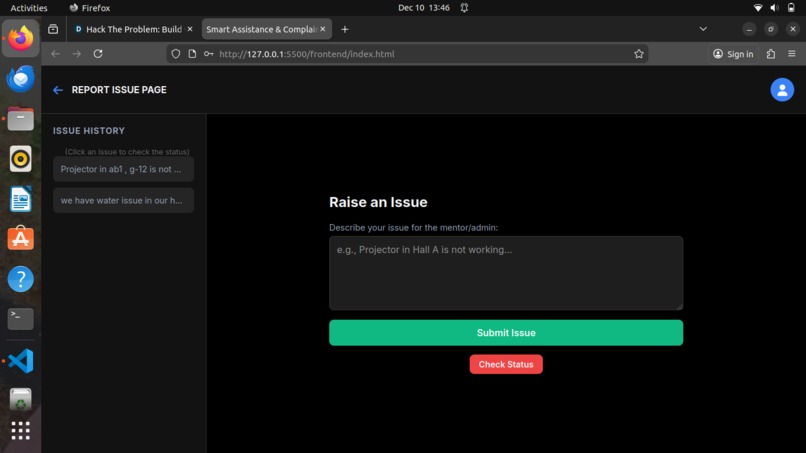
Task: Click the URL address bar
Action: 406,53
